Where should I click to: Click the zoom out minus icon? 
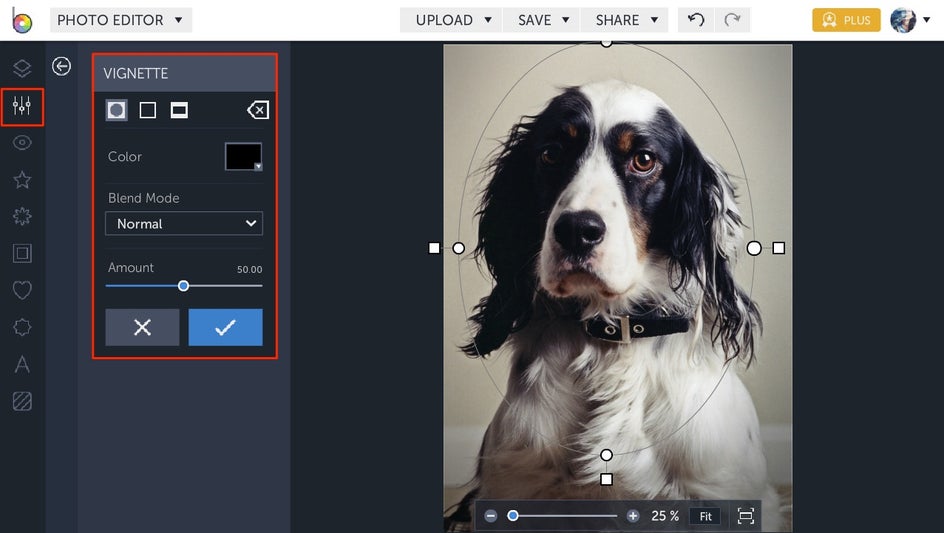[x=491, y=516]
